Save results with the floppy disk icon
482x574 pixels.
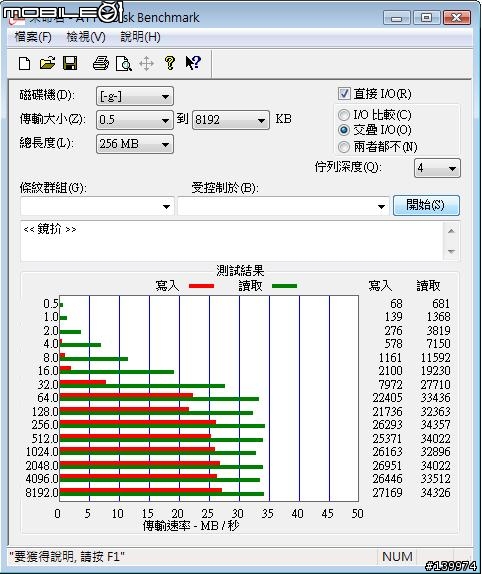[x=70, y=63]
